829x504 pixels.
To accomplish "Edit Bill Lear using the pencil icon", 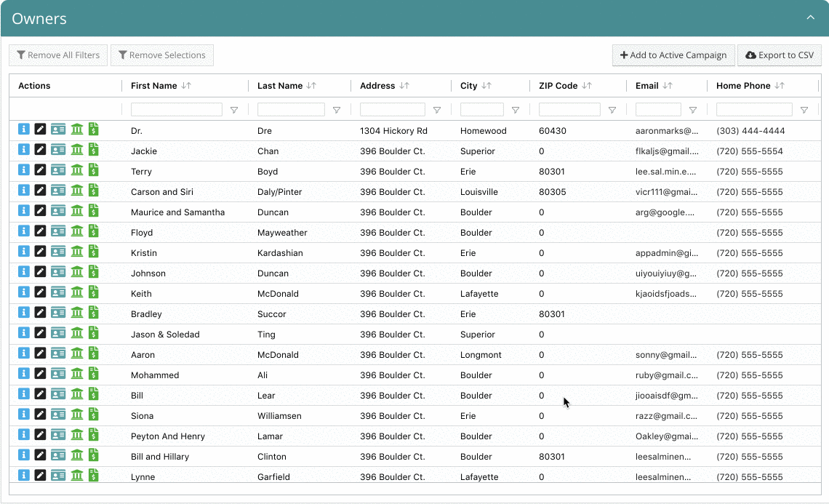I will click(40, 394).
